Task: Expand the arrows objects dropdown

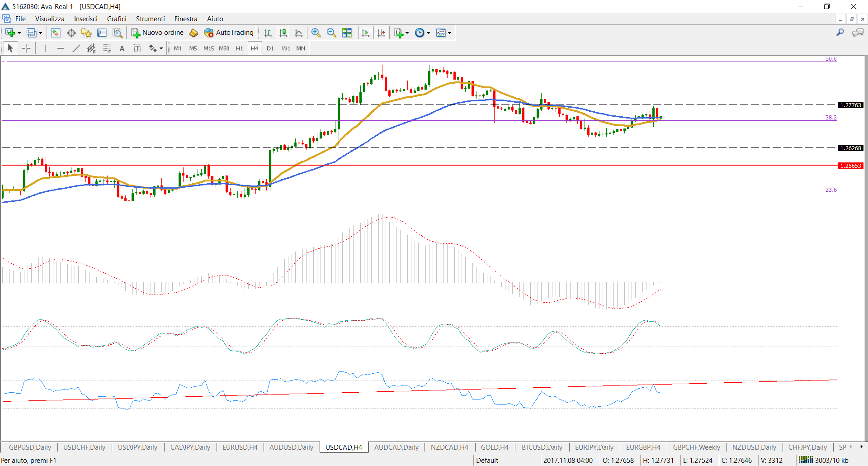Action: pyautogui.click(x=161, y=48)
